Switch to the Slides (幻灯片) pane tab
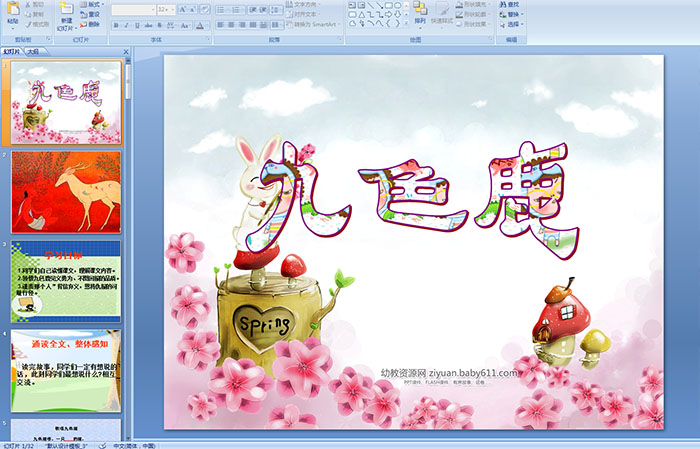The height and width of the screenshot is (449, 700). [12, 52]
